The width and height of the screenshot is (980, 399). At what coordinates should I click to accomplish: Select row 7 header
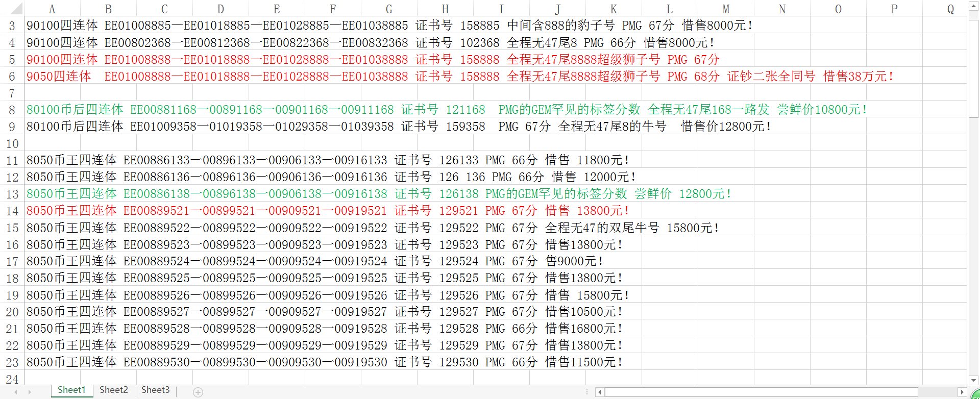tap(12, 93)
